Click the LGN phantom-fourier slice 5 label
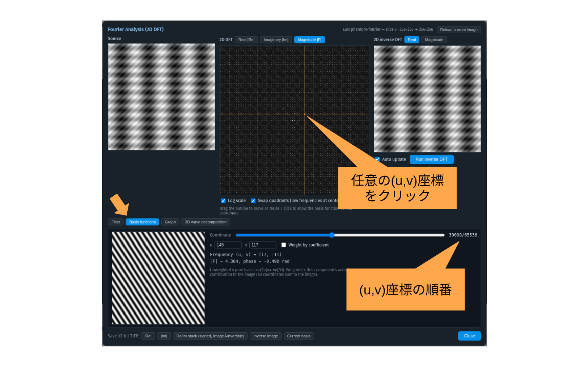 388,30
